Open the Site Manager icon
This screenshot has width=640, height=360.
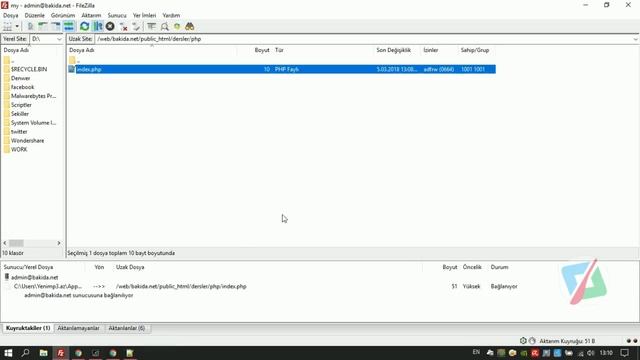point(7,27)
